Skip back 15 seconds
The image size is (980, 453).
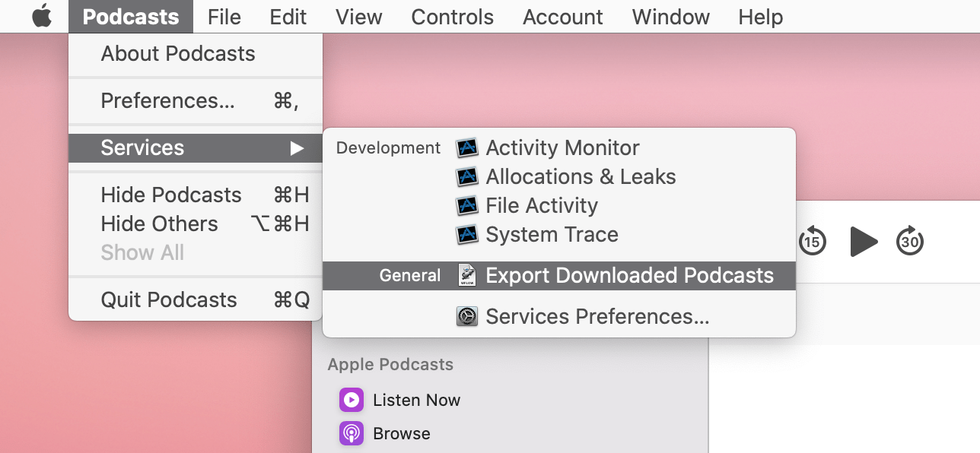(813, 242)
